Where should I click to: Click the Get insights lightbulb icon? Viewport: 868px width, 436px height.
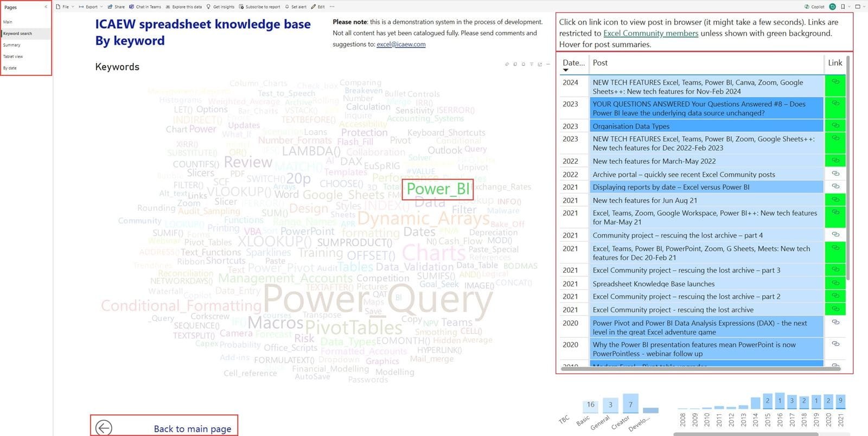[208, 7]
